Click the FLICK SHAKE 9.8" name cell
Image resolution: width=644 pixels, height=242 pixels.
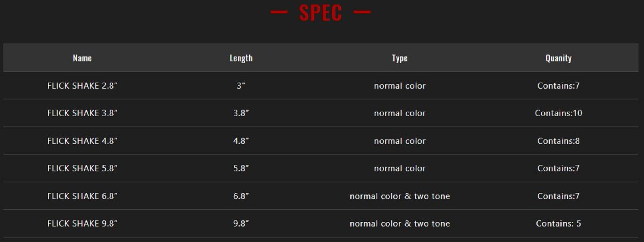pos(82,224)
